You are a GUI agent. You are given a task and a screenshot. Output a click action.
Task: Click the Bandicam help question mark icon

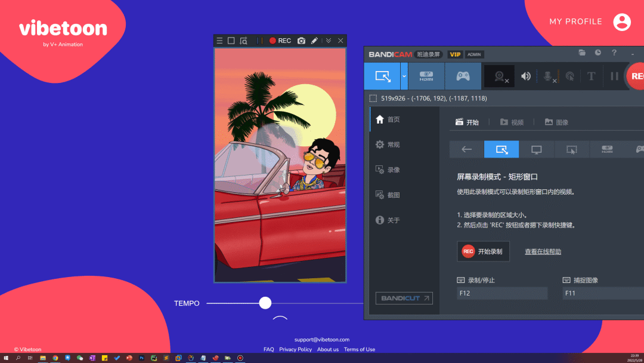pos(614,53)
